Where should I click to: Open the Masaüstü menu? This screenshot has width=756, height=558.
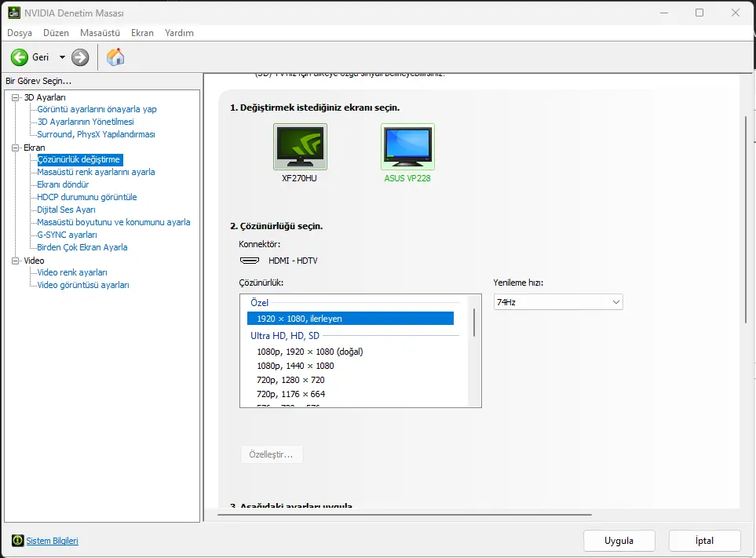(100, 33)
